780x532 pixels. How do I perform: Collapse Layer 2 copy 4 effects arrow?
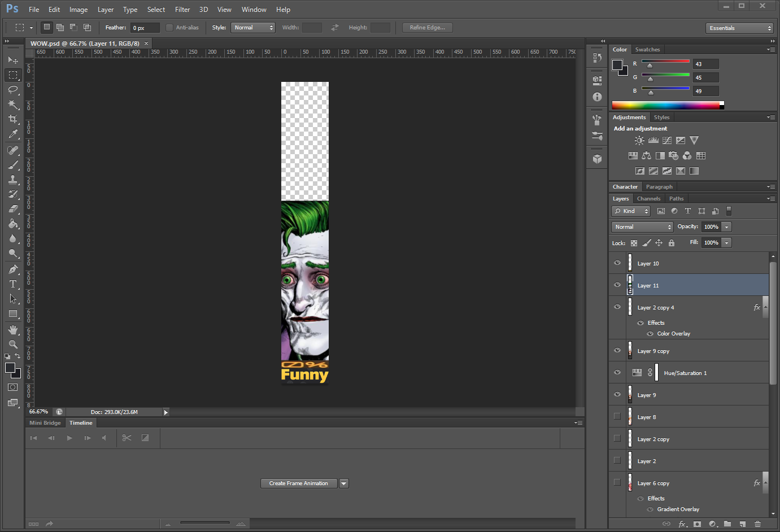(765, 307)
